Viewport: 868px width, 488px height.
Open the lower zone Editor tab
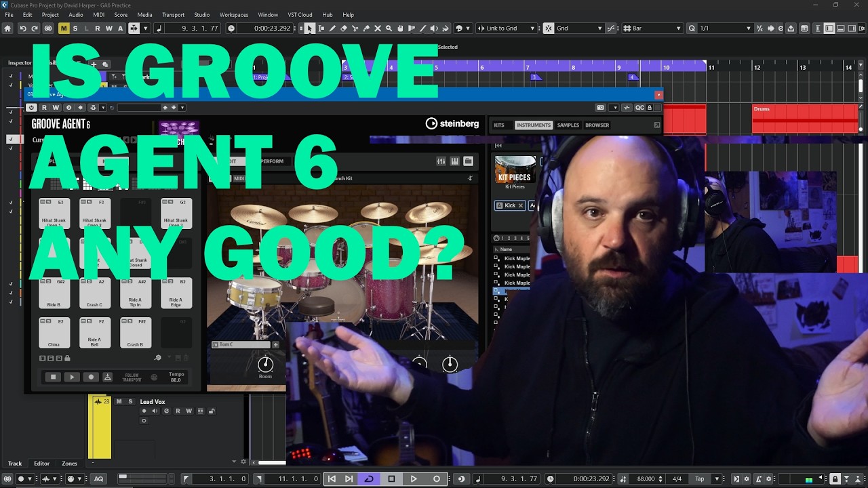pyautogui.click(x=41, y=464)
